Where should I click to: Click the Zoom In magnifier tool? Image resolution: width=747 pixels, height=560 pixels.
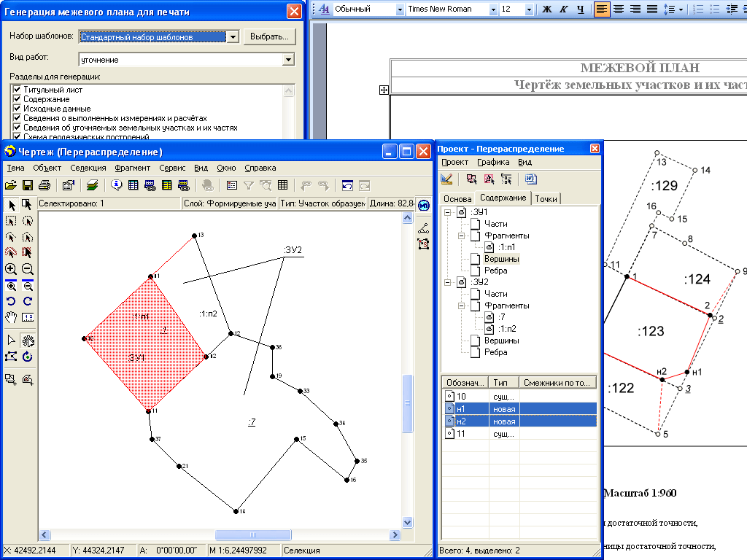[x=11, y=269]
